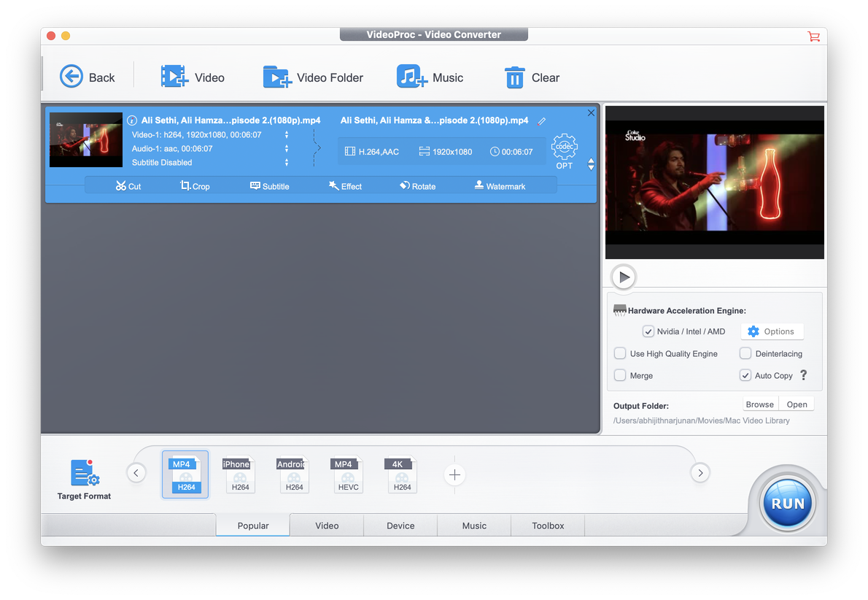This screenshot has height=600, width=868.
Task: Open the Crop tool
Action: (x=195, y=186)
